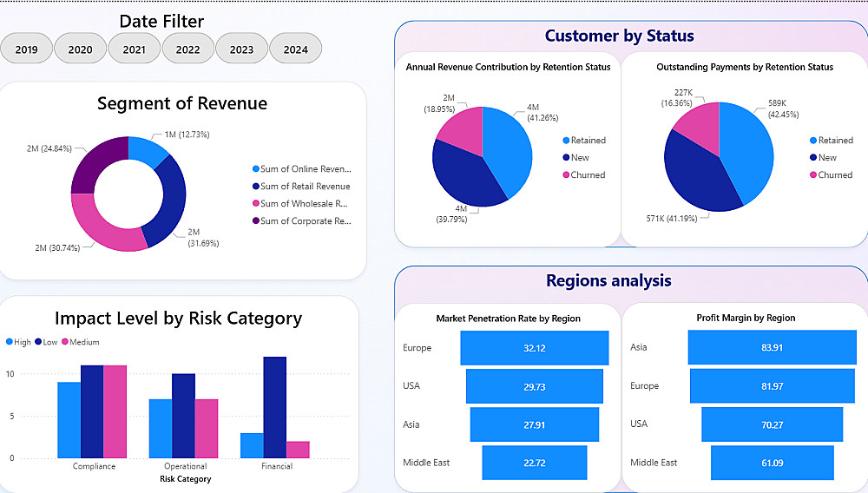Filter data to year 2024

(296, 49)
